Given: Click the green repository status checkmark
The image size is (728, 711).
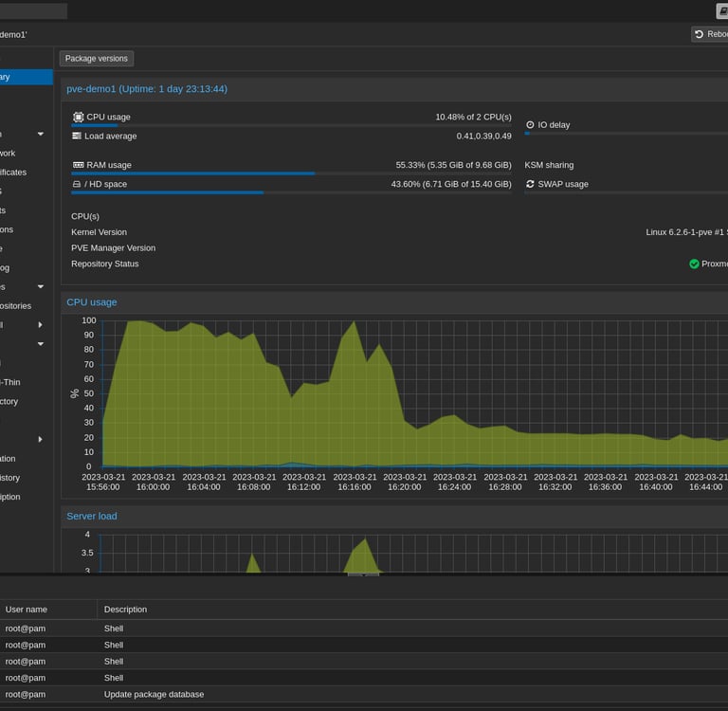Looking at the screenshot, I should tap(694, 264).
